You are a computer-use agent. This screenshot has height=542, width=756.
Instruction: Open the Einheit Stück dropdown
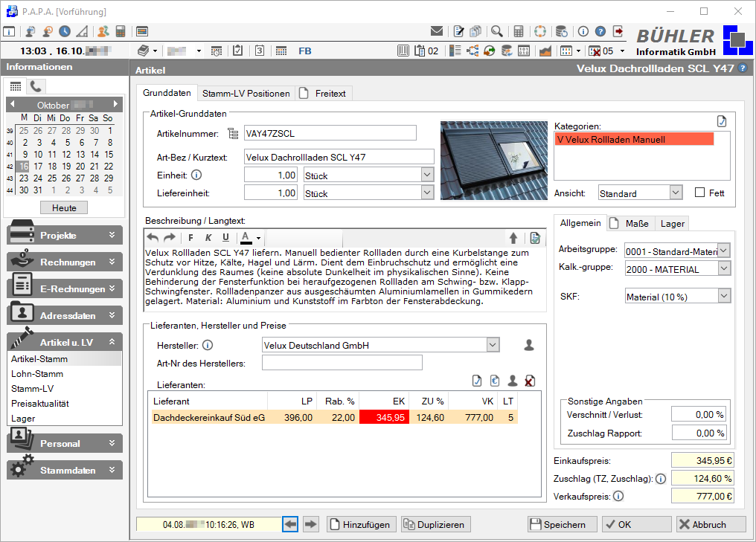[x=427, y=175]
